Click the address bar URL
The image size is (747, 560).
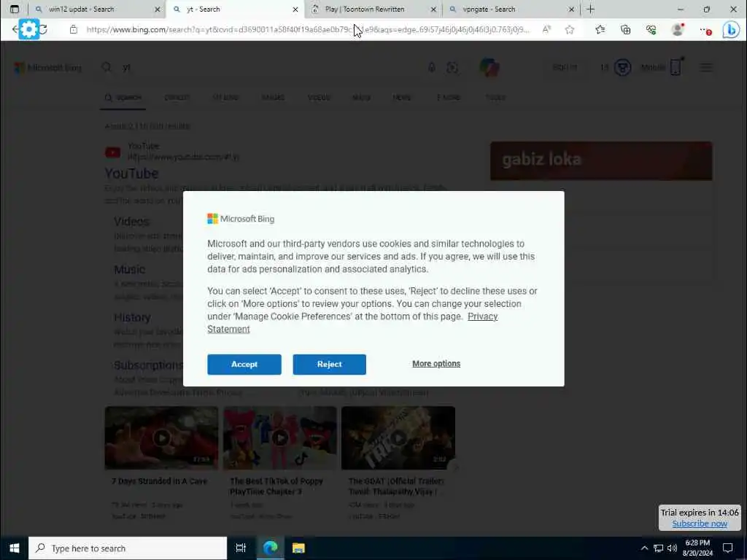307,29
